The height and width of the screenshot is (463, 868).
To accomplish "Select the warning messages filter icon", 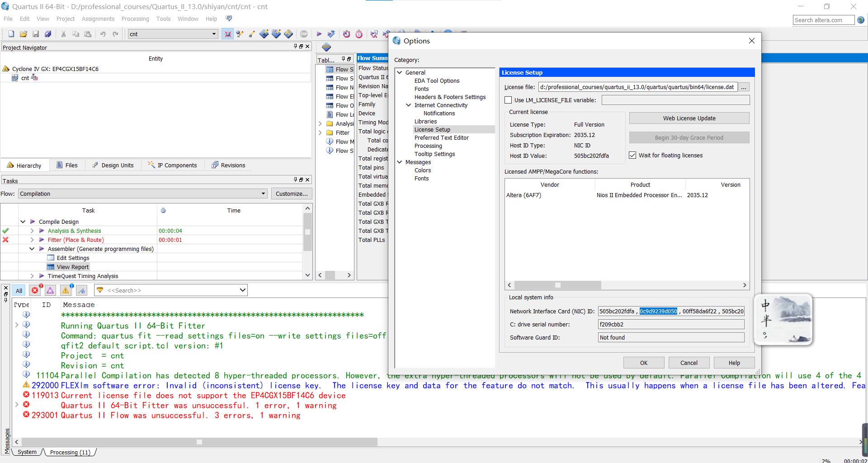I will (66, 290).
